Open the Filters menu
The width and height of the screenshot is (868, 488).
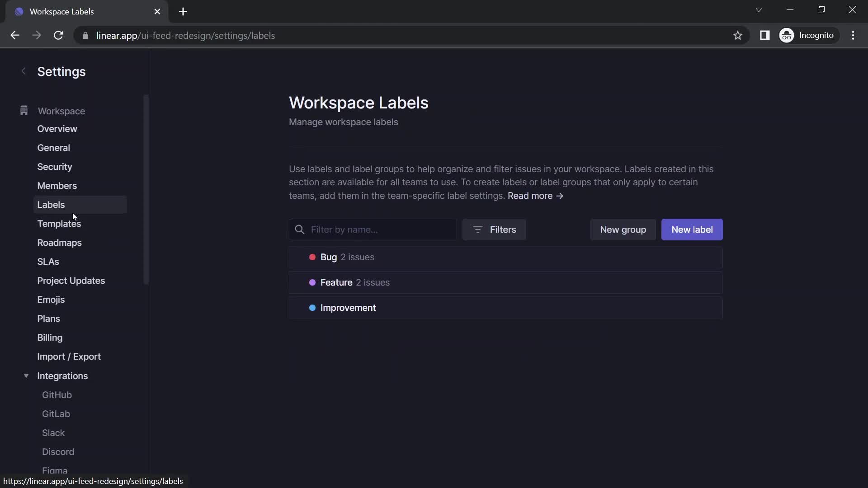click(494, 230)
